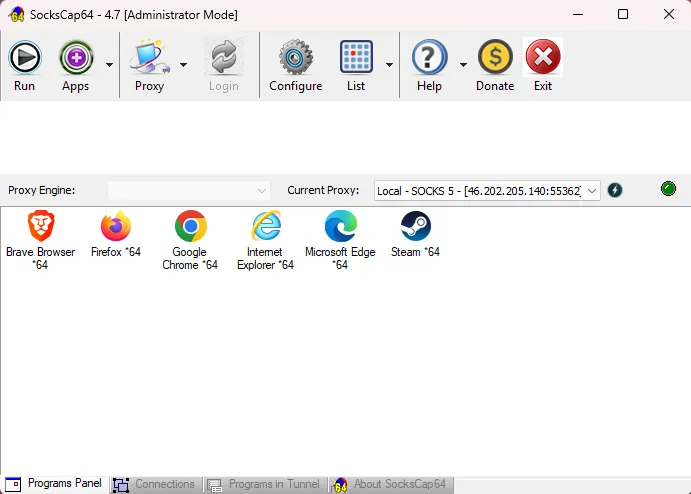This screenshot has width=691, height=494.
Task: Expand the Apps dropdown arrow
Action: click(x=109, y=65)
